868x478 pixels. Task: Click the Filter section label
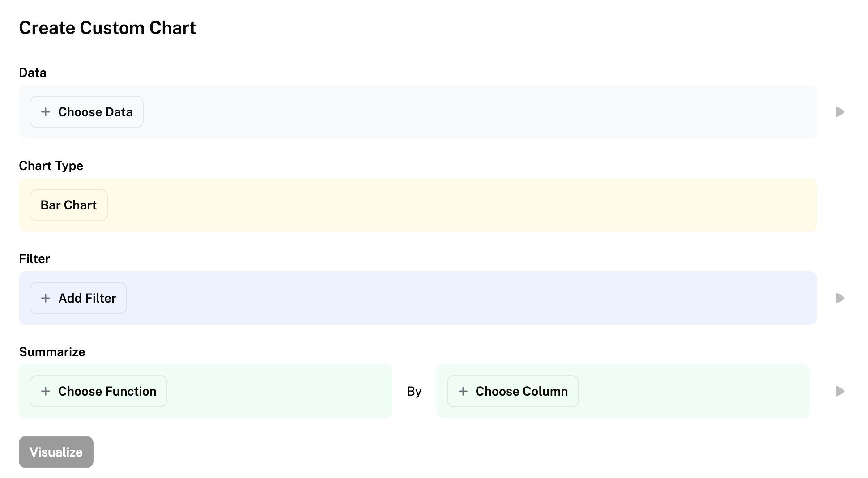(x=34, y=259)
